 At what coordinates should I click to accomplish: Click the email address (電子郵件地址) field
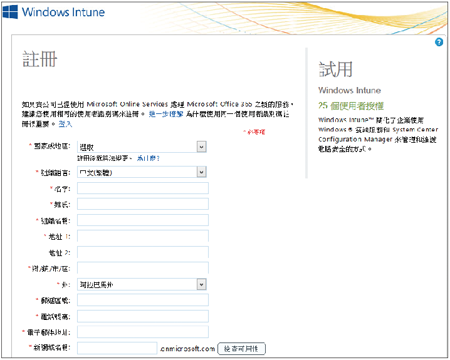tap(143, 332)
